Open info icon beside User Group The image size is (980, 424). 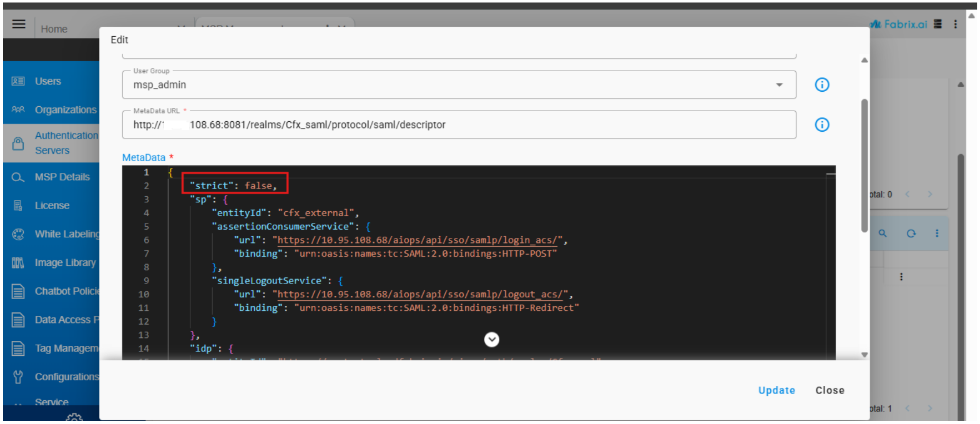821,85
